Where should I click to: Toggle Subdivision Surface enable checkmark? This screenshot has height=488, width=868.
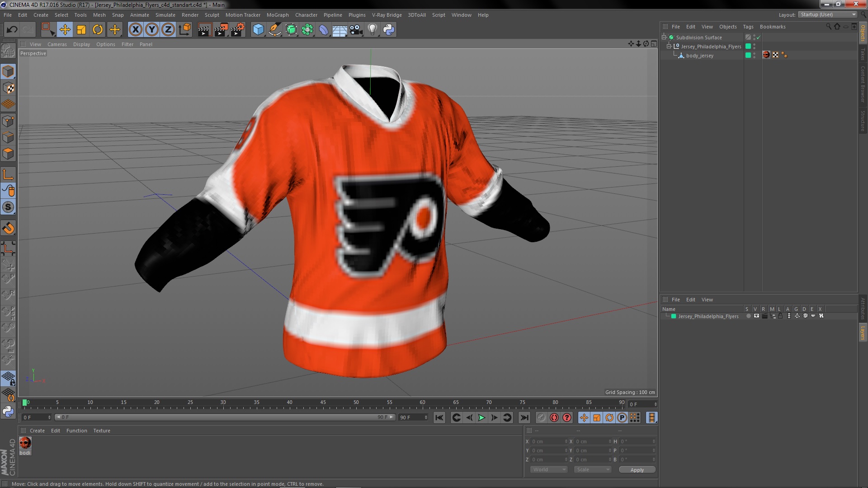pyautogui.click(x=759, y=38)
